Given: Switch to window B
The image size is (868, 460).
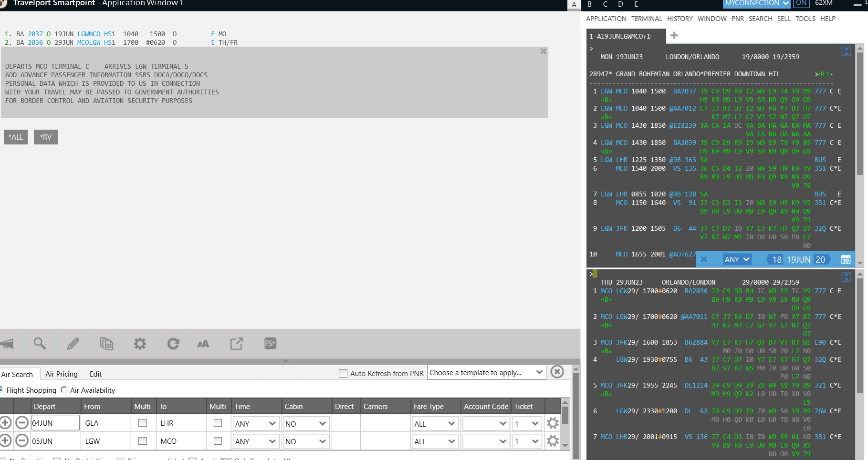Looking at the screenshot, I should (x=590, y=4).
